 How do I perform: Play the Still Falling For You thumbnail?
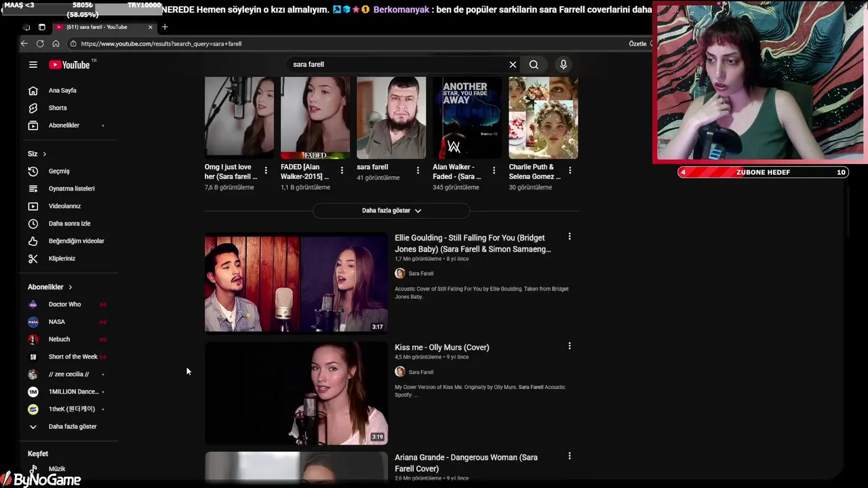tap(296, 283)
